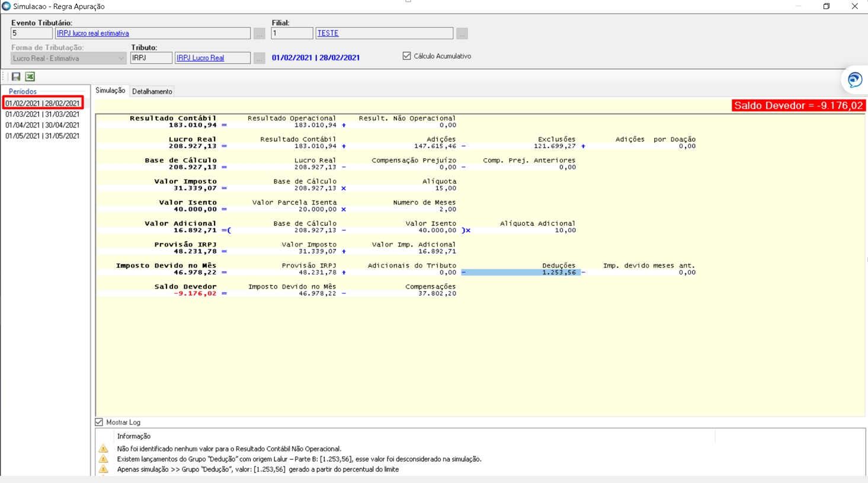868x483 pixels.
Task: Click the Alíquota Adicional value 10,00
Action: tap(565, 230)
